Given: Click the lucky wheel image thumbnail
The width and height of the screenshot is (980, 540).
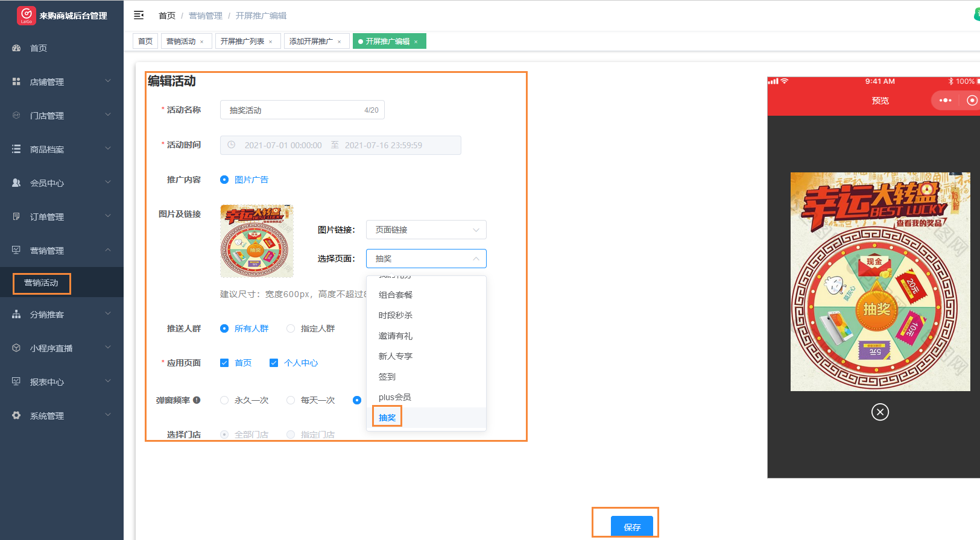Looking at the screenshot, I should 256,241.
